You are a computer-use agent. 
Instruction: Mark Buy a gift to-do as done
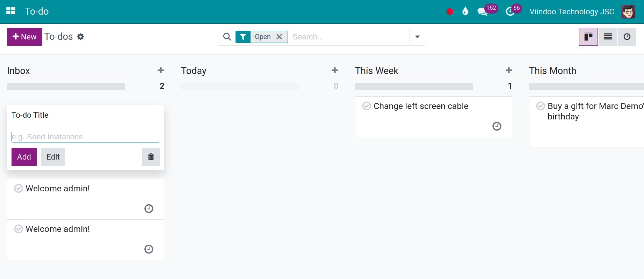[x=541, y=106]
